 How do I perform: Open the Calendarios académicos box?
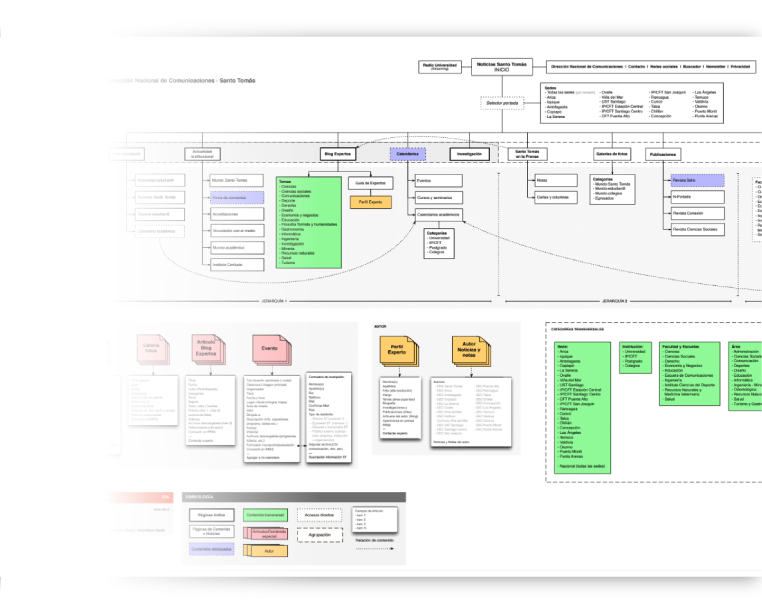coord(446,214)
